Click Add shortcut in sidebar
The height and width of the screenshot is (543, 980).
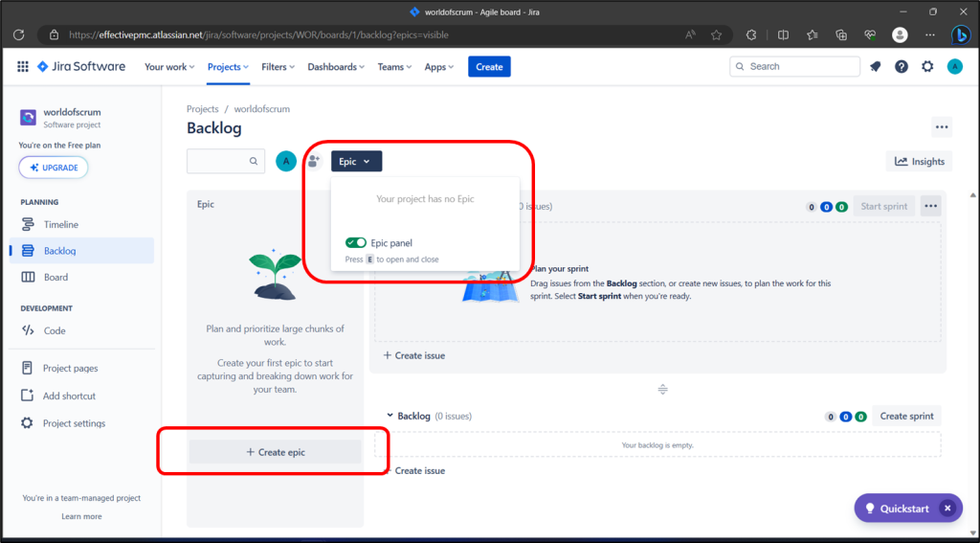pyautogui.click(x=81, y=396)
